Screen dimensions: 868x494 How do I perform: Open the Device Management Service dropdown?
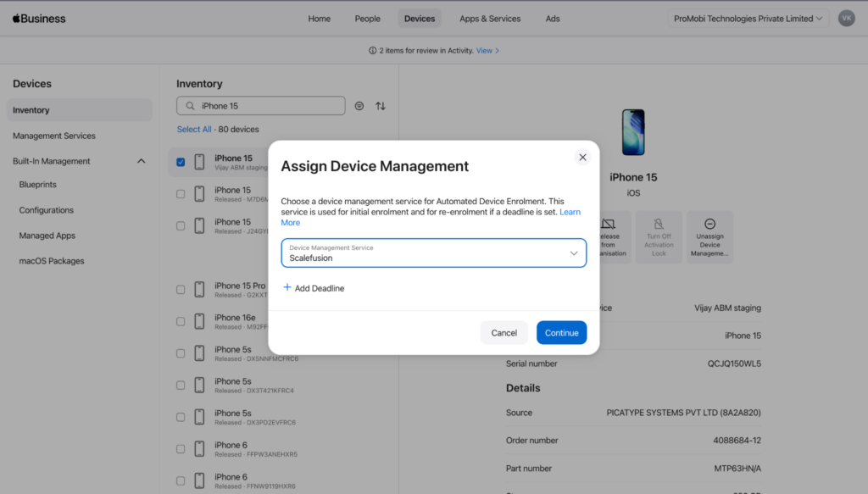tap(433, 253)
